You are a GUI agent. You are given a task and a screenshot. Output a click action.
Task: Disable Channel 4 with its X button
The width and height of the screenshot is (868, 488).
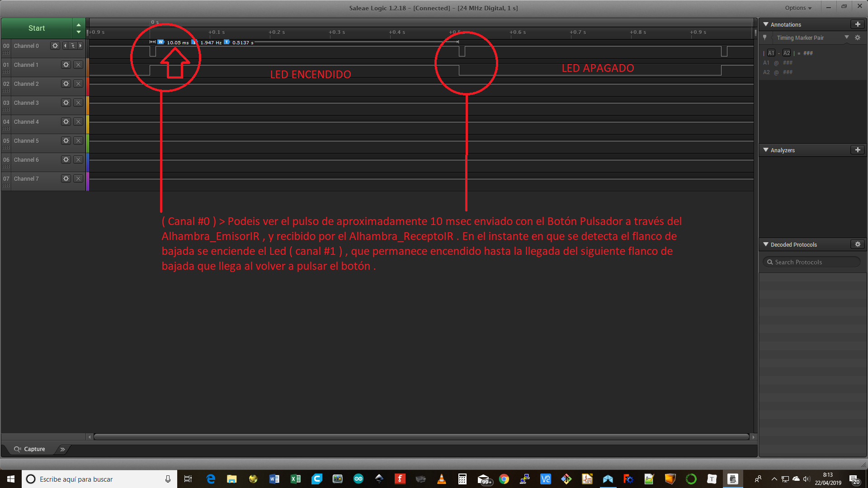78,122
